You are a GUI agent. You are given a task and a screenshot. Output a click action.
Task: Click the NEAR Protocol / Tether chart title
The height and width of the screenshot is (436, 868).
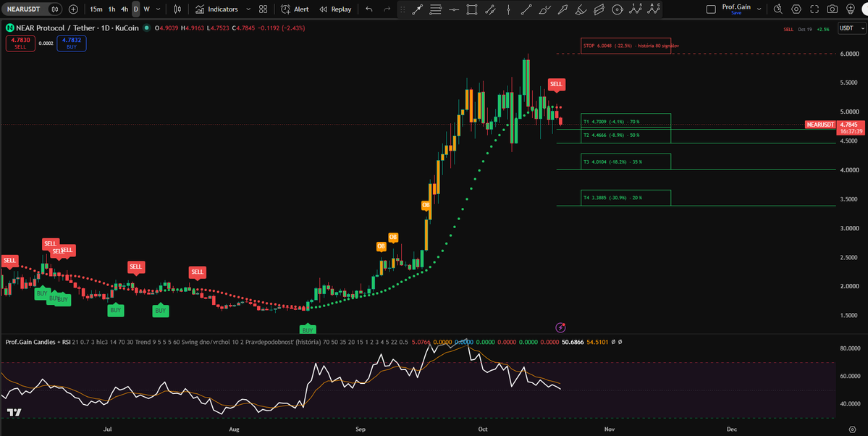77,28
